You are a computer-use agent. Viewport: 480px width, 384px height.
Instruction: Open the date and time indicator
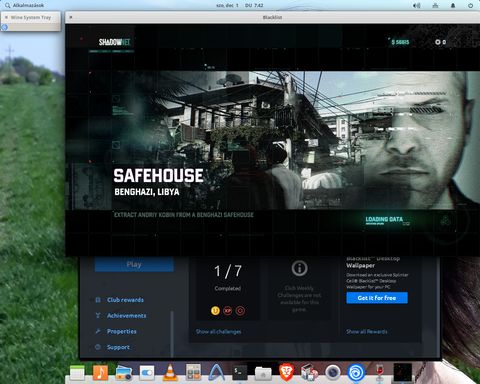pyautogui.click(x=240, y=5)
